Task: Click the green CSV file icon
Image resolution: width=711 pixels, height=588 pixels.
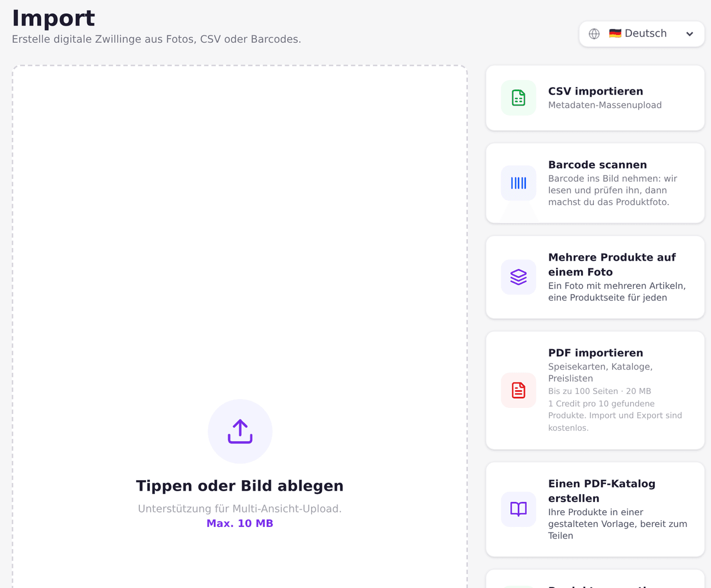Action: [x=518, y=98]
